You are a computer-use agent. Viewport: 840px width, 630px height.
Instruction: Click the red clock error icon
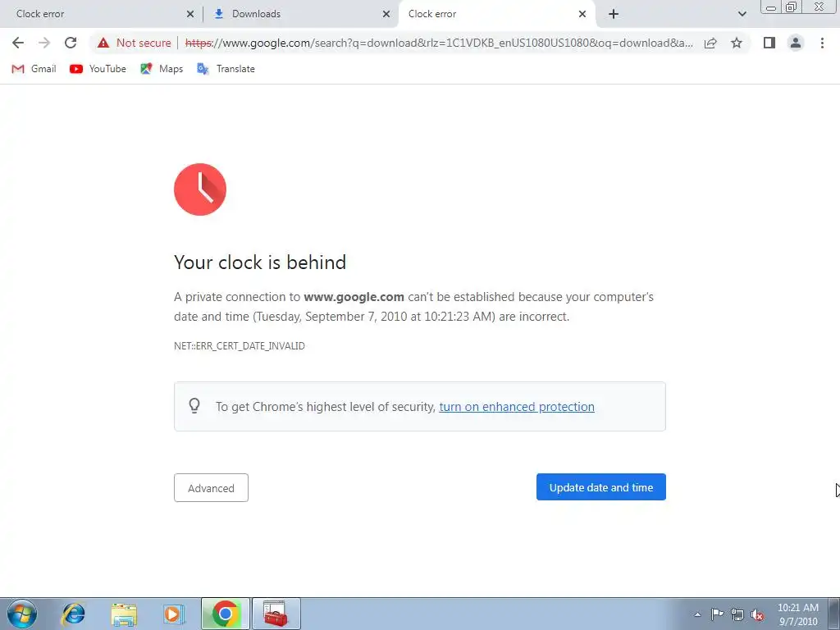pyautogui.click(x=200, y=189)
